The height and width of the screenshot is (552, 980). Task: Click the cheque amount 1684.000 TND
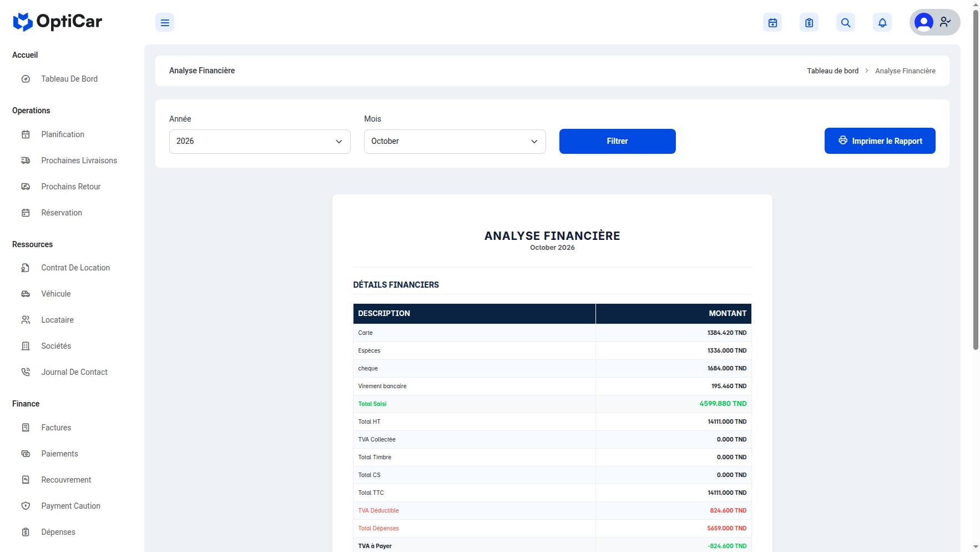coord(727,368)
